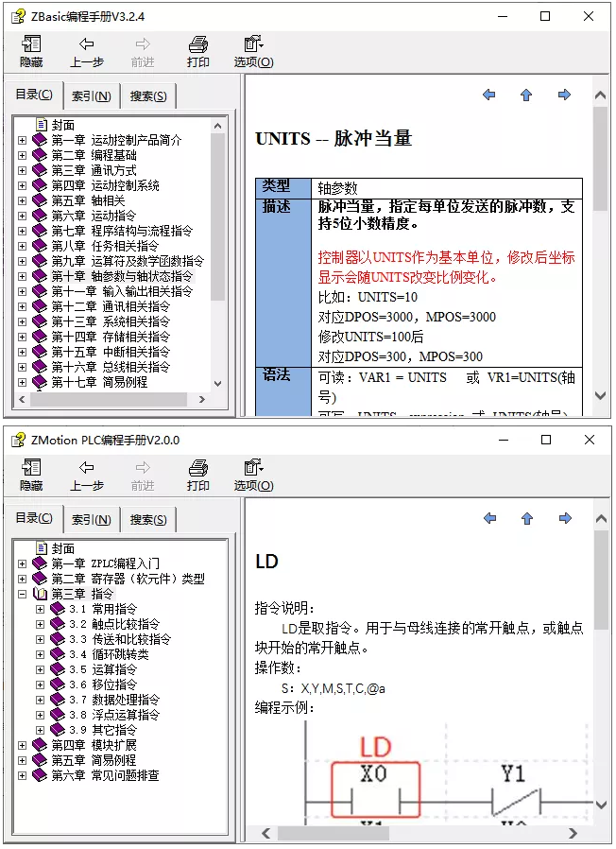The height and width of the screenshot is (849, 616).
Task: Click book icon of 3.9 其它指令
Action: (x=58, y=730)
